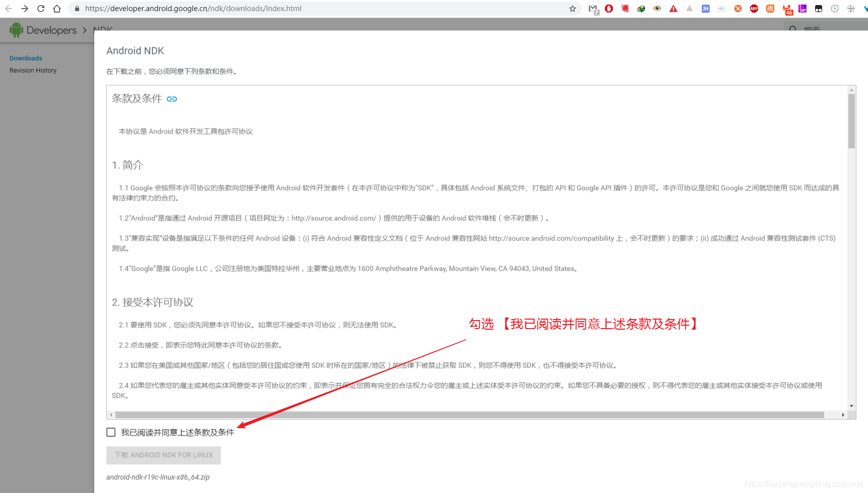
Task: Open the orange 惠 shopping extension
Action: point(770,9)
